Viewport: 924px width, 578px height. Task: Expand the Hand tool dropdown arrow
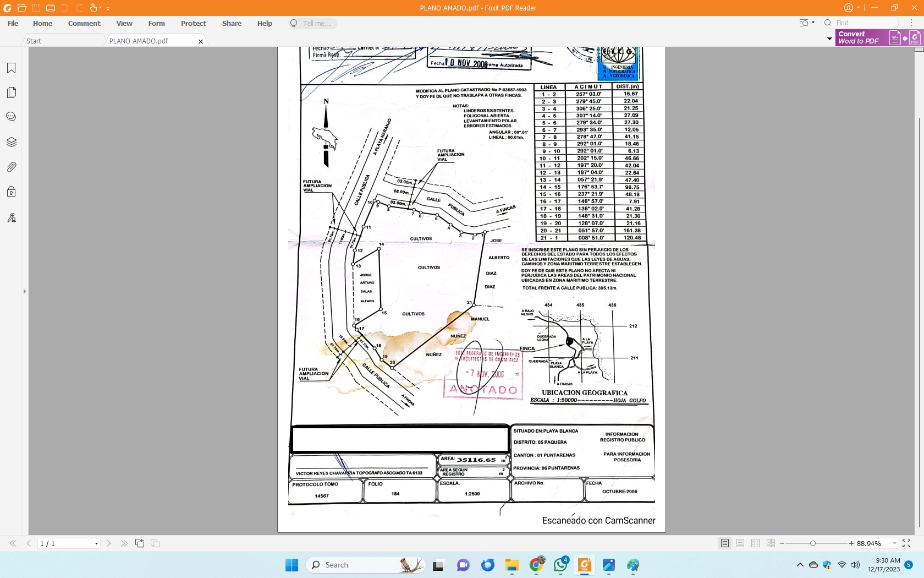(x=100, y=8)
